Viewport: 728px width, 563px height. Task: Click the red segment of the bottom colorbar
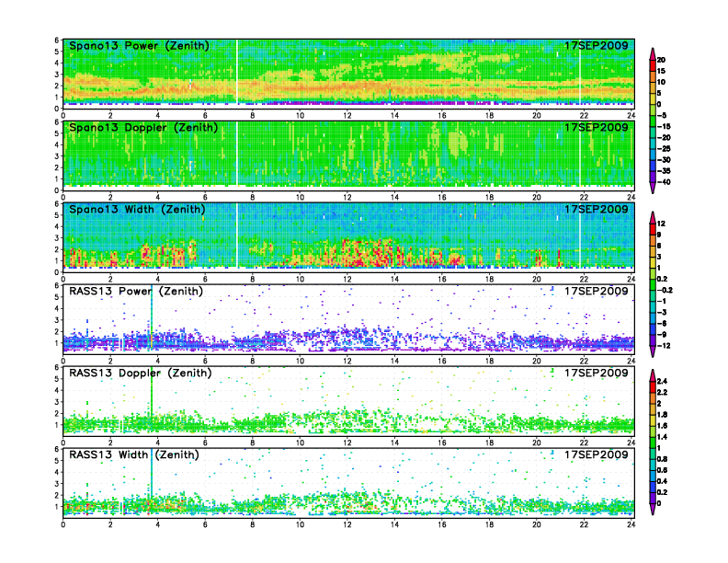click(x=653, y=387)
